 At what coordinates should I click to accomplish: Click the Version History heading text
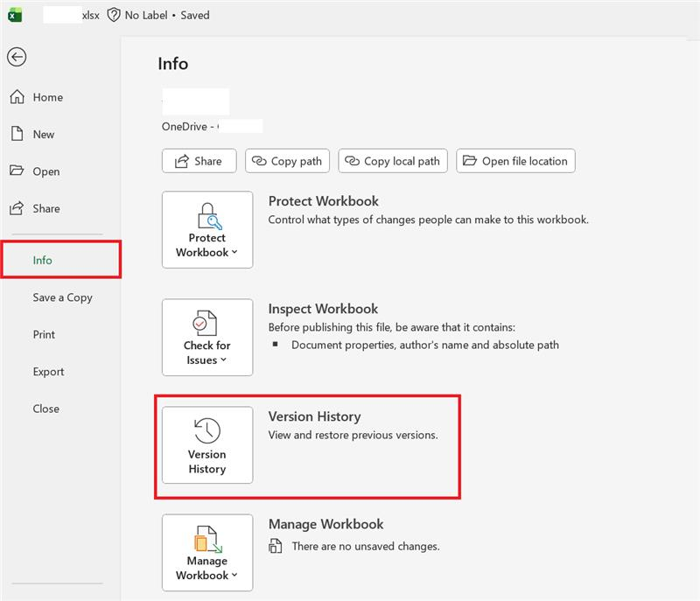(x=315, y=416)
